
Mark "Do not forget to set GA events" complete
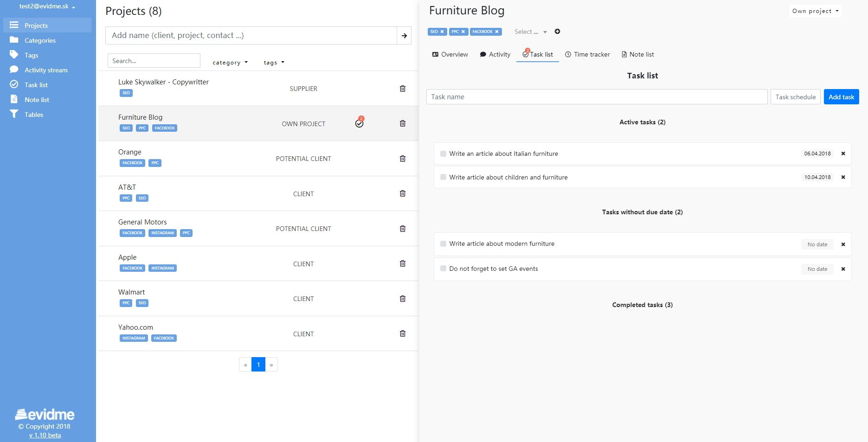(443, 269)
